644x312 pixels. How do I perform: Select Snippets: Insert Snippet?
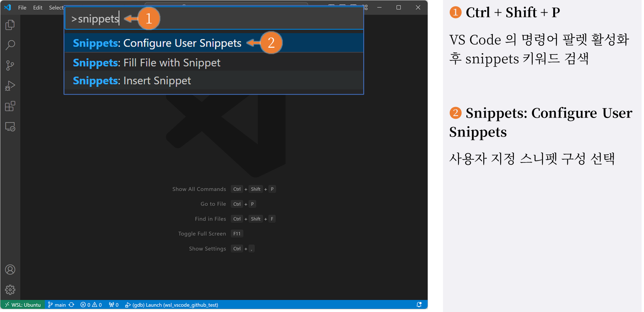(214, 80)
